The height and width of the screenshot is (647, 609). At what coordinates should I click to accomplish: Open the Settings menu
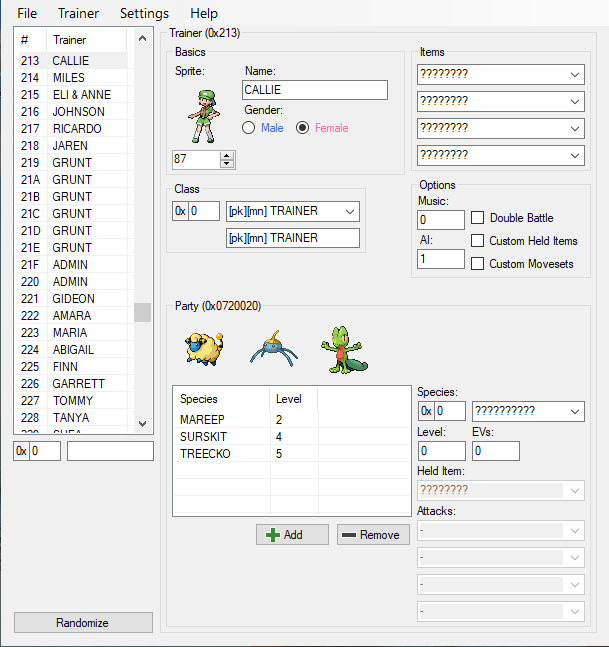coord(144,13)
